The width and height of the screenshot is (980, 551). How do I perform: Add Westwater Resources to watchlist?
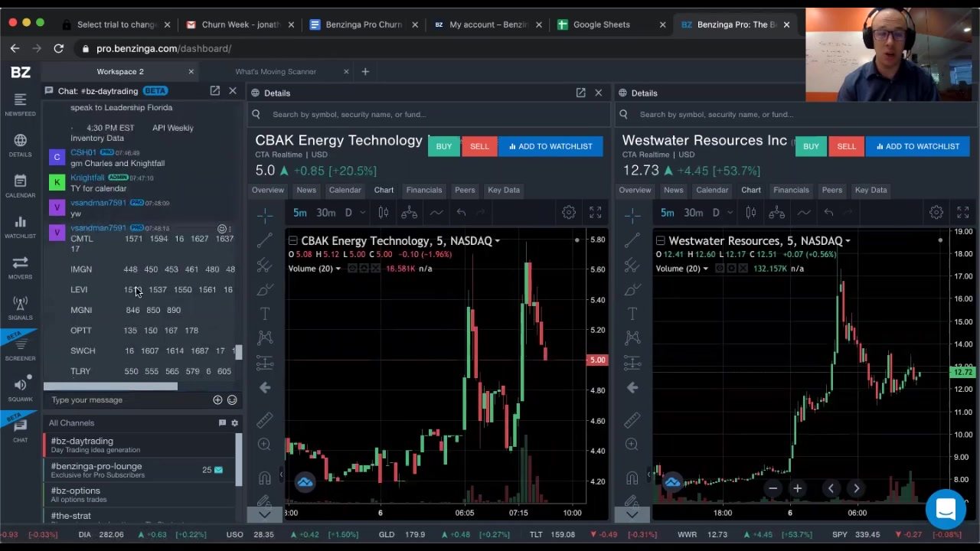pos(918,146)
